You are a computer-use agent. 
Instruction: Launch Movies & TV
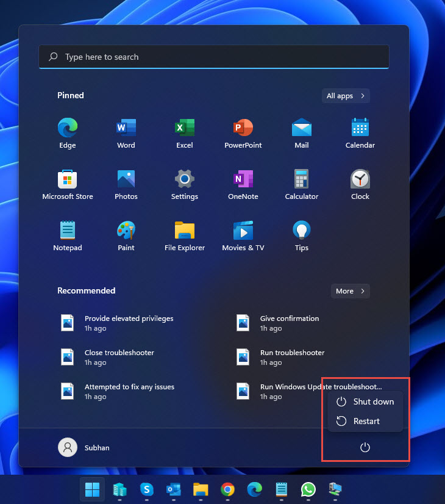click(243, 236)
